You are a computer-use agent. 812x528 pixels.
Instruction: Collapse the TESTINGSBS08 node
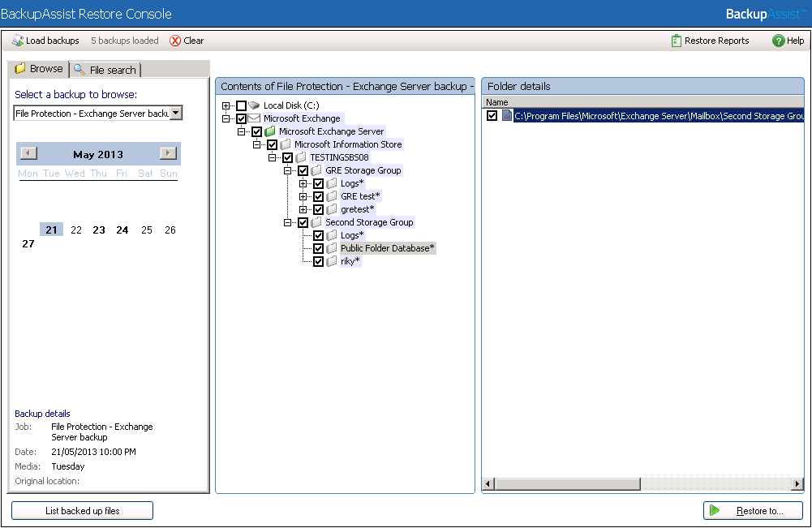click(273, 157)
